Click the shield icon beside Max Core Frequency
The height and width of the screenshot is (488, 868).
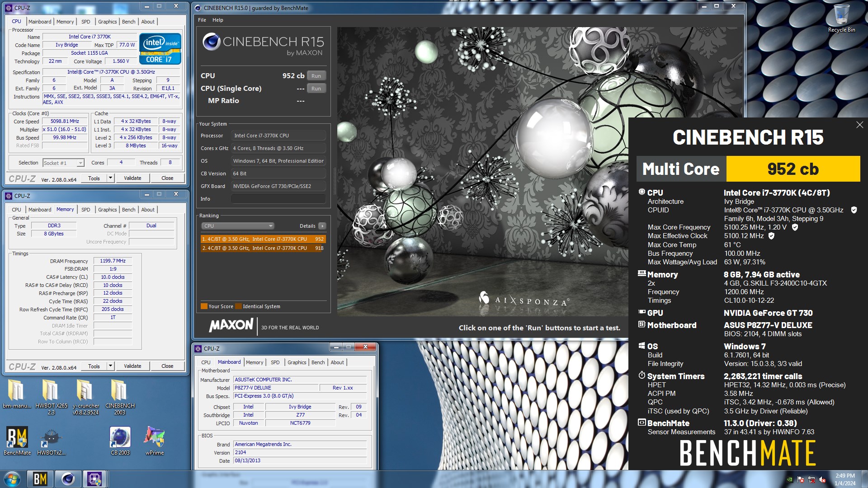coord(795,227)
